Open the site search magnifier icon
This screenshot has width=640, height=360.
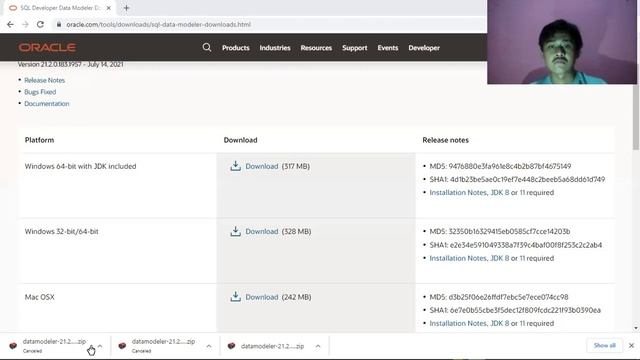pyautogui.click(x=207, y=47)
